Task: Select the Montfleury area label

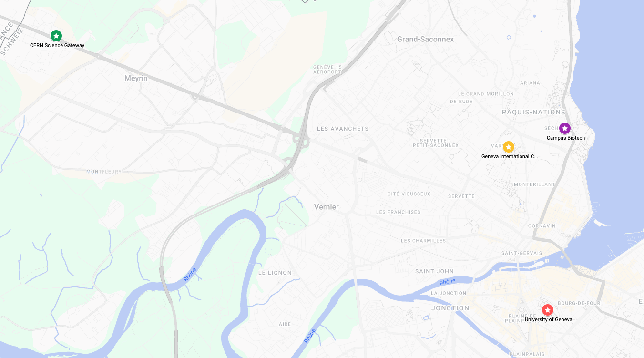Action: [104, 172]
